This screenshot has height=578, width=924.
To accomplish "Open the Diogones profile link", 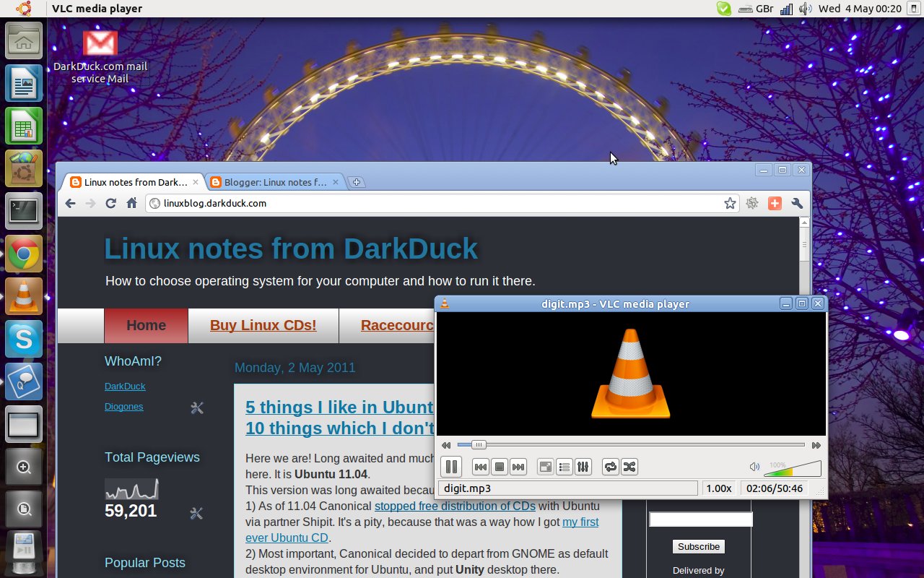I will (123, 407).
